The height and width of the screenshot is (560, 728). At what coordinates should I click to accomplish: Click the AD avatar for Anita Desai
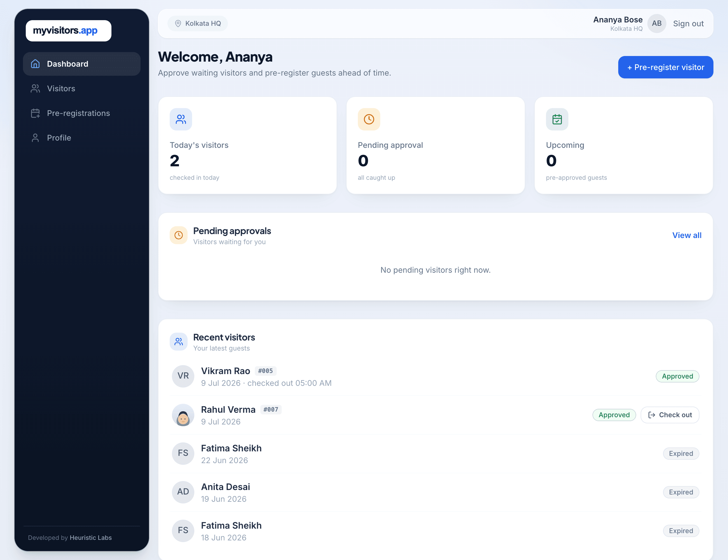point(183,492)
